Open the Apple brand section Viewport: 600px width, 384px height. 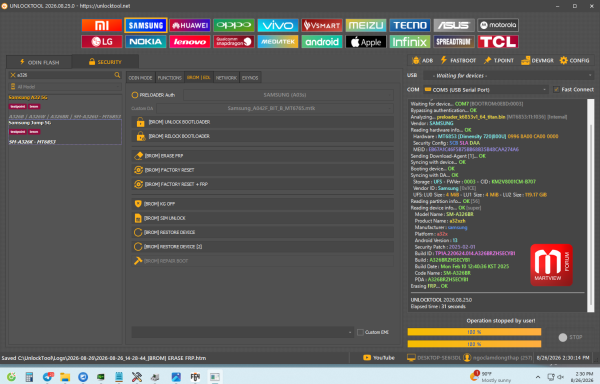click(x=366, y=42)
